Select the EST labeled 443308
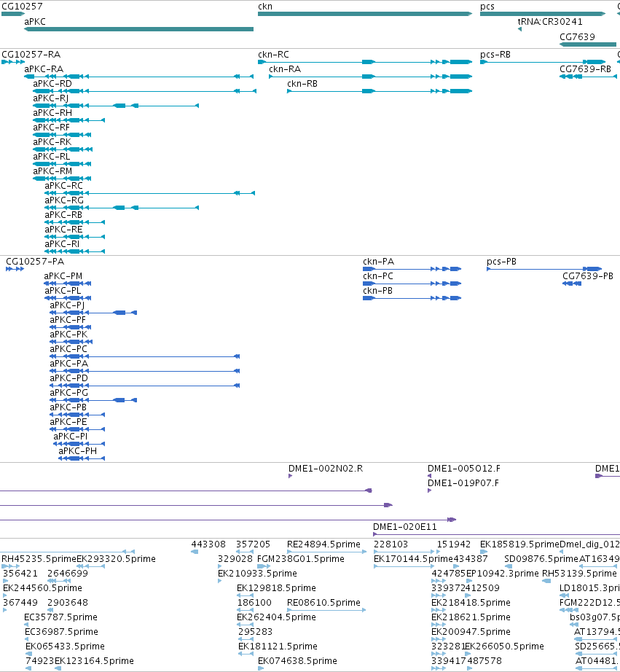The width and height of the screenshot is (620, 672). [208, 544]
